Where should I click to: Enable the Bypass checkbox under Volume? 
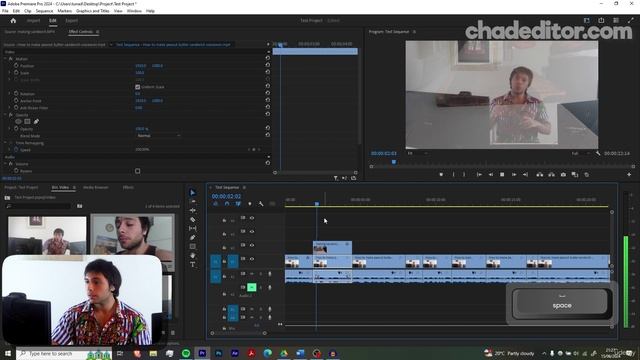point(138,171)
